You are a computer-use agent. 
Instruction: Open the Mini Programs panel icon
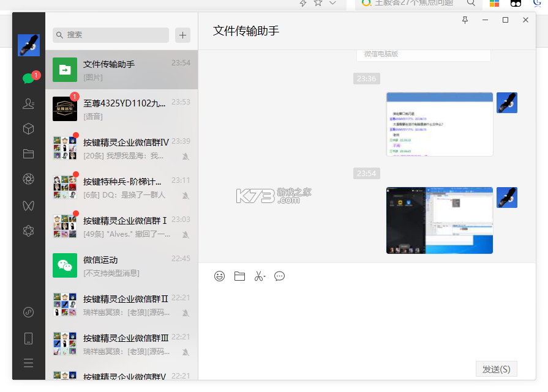pos(28,312)
